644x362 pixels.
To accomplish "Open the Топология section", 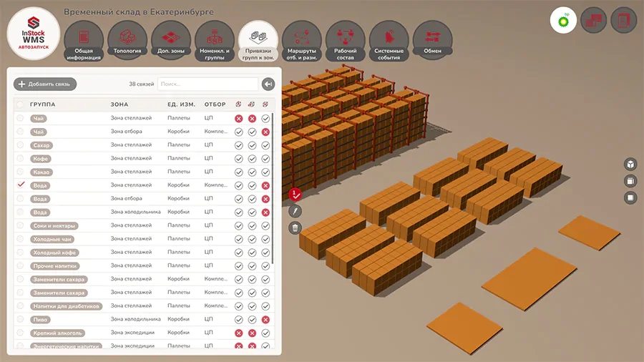I will tap(128, 40).
